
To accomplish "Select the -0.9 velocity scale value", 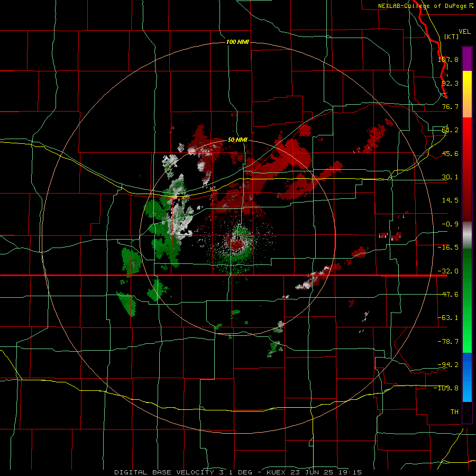I will pyautogui.click(x=450, y=224).
